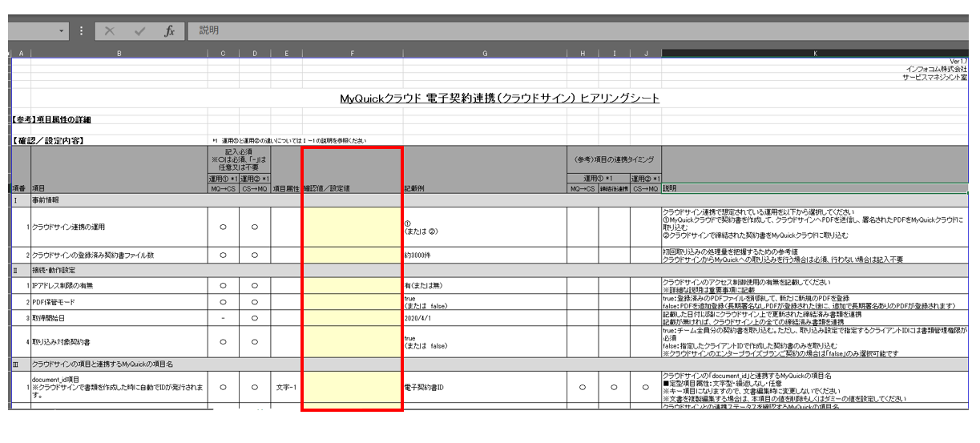This screenshot has width=980, height=443.
Task: Click the sheet title MyQuickクラウド 電子契約連携 ヒアリングシート
Action: point(500,98)
